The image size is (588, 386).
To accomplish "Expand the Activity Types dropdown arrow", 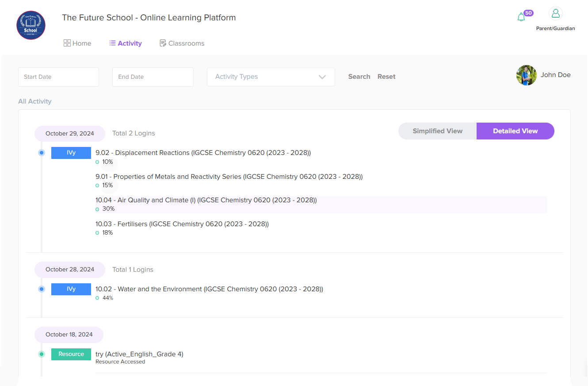I will click(322, 77).
